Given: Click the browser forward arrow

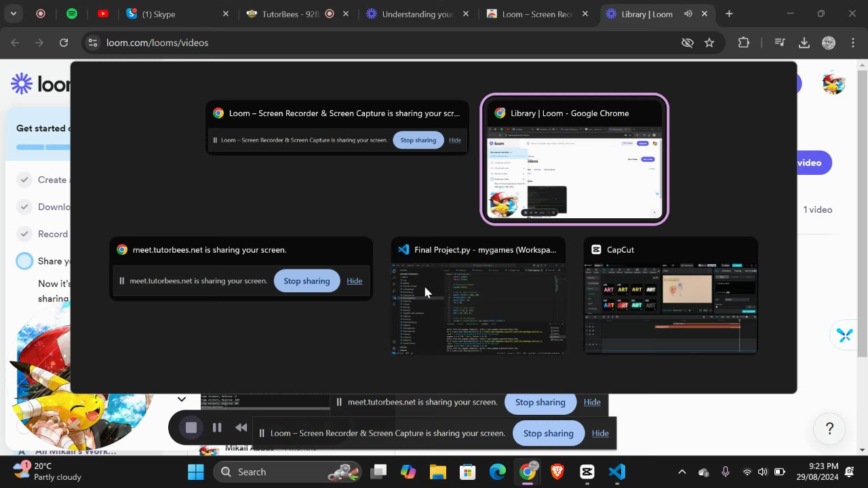Looking at the screenshot, I should pyautogui.click(x=39, y=43).
